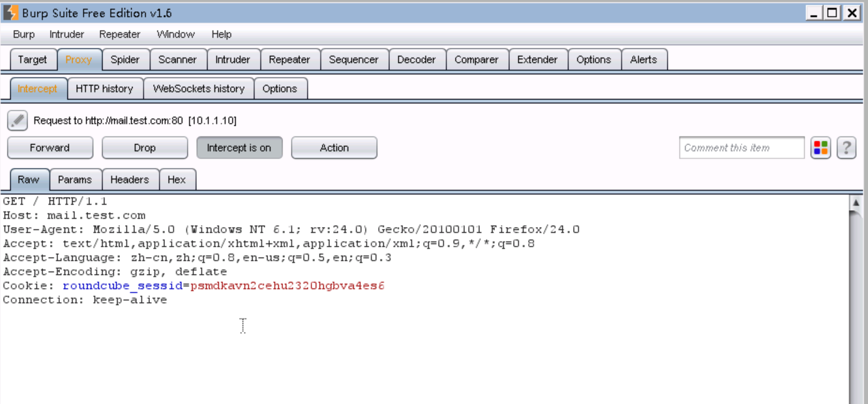Open the Action menu button
Image resolution: width=868 pixels, height=404 pixels.
click(334, 148)
